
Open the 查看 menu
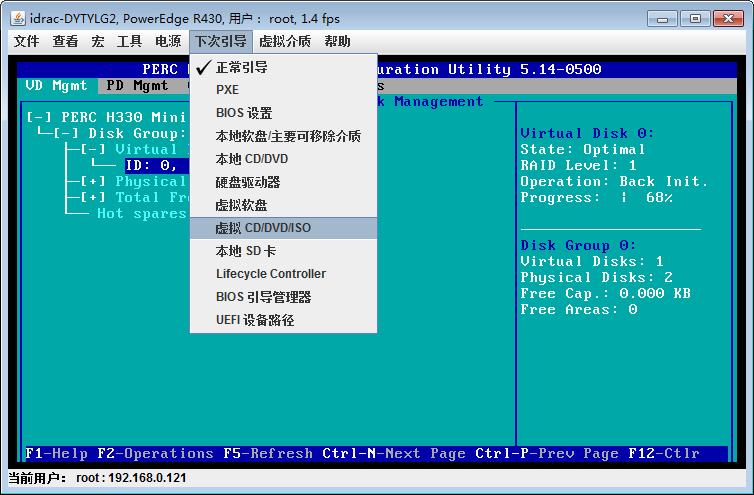(x=65, y=41)
